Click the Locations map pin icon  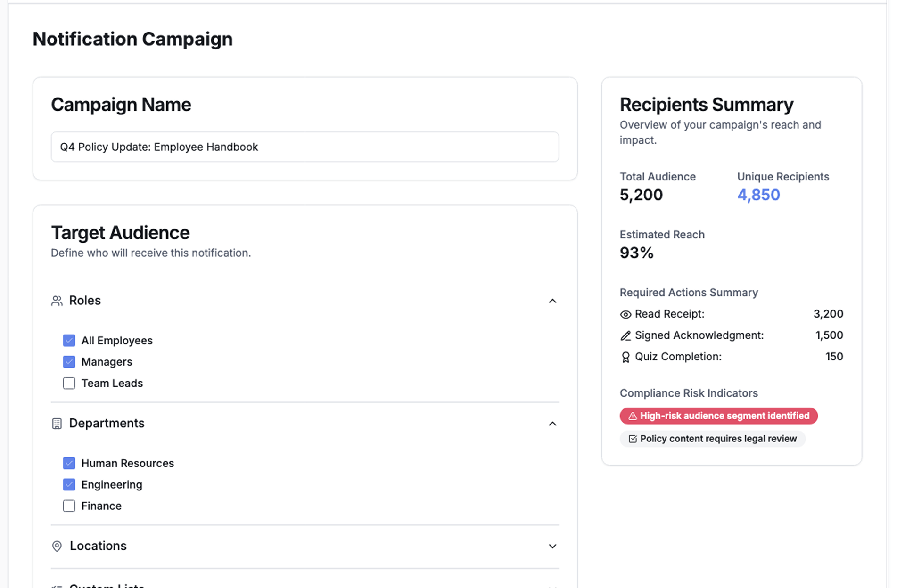coord(57,546)
